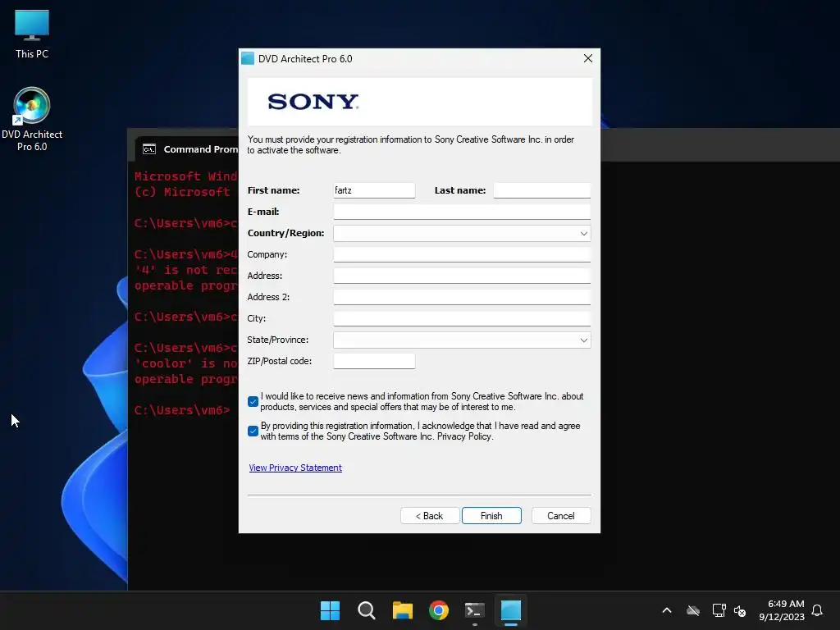This screenshot has width=840, height=630.
Task: Click the Last name field
Action: tap(541, 190)
